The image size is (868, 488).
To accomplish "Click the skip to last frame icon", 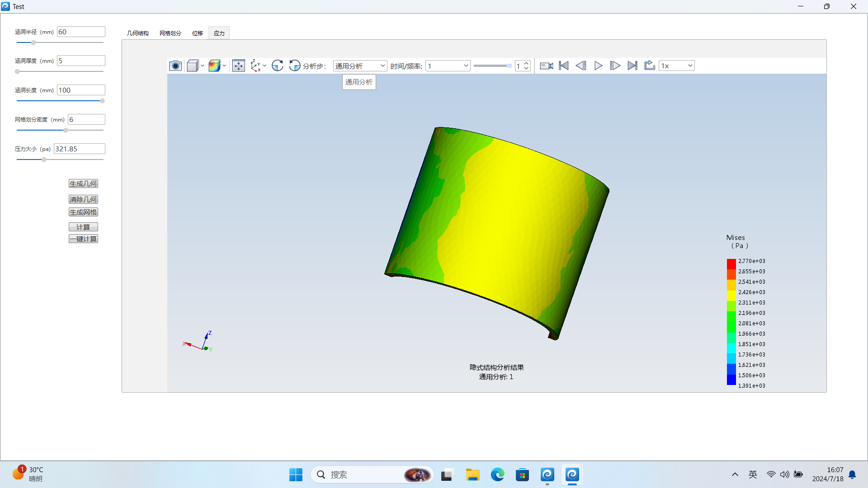I will [632, 66].
